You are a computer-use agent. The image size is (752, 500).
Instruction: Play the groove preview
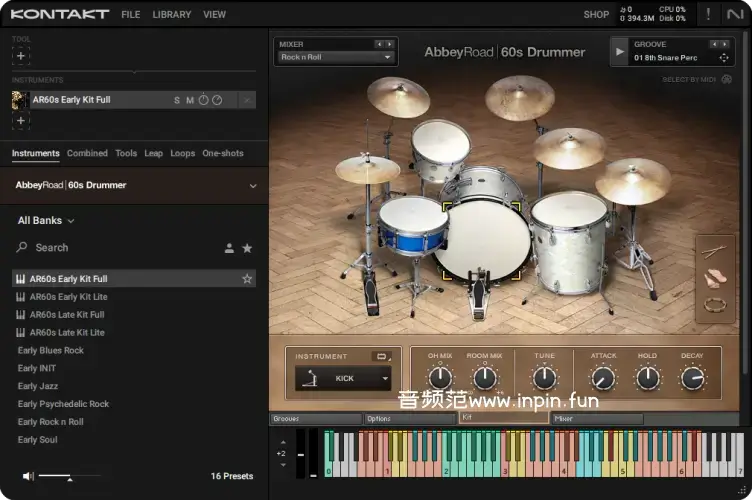tap(620, 51)
